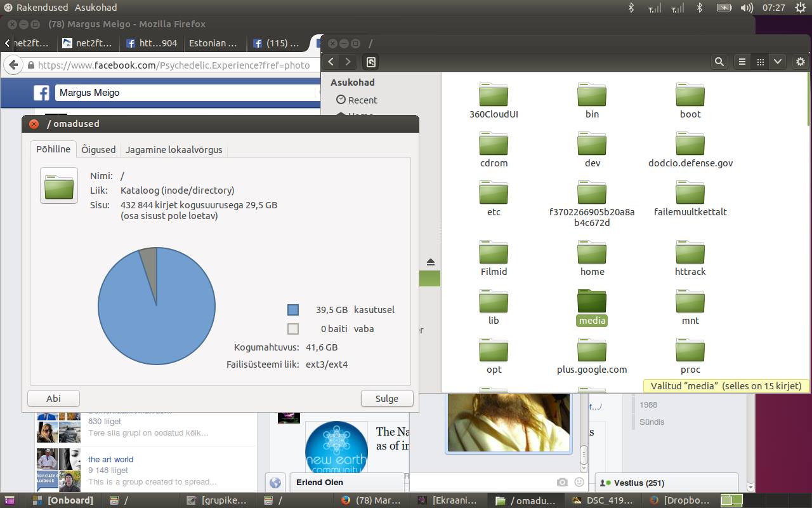Click the battery indicator in top panel
Screen dimensions: 812x508
724,8
